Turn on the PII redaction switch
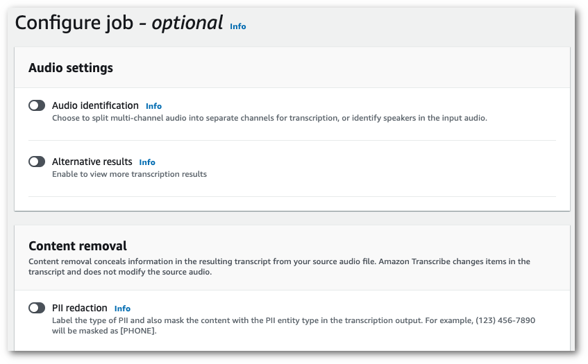Viewport: 588px width, 364px height. [37, 308]
